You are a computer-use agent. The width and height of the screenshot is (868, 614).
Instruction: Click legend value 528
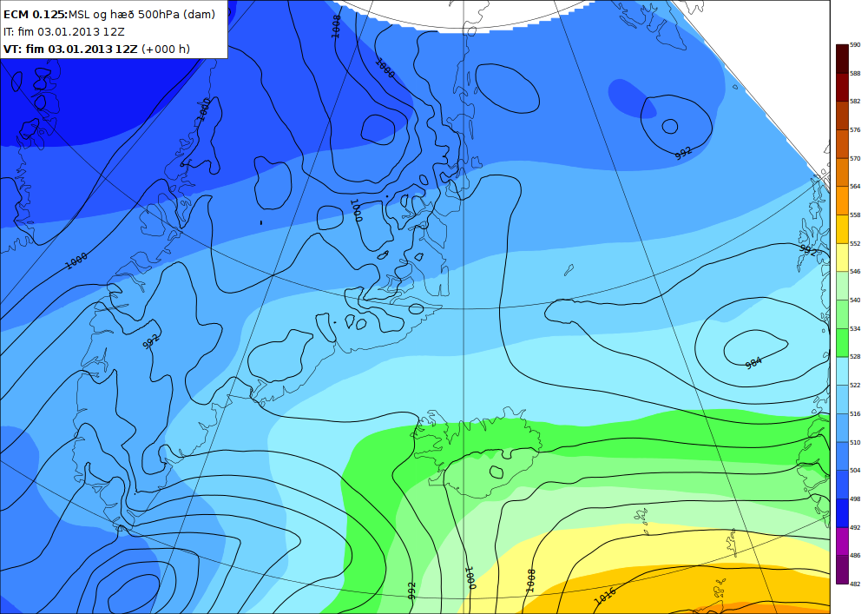(855, 357)
